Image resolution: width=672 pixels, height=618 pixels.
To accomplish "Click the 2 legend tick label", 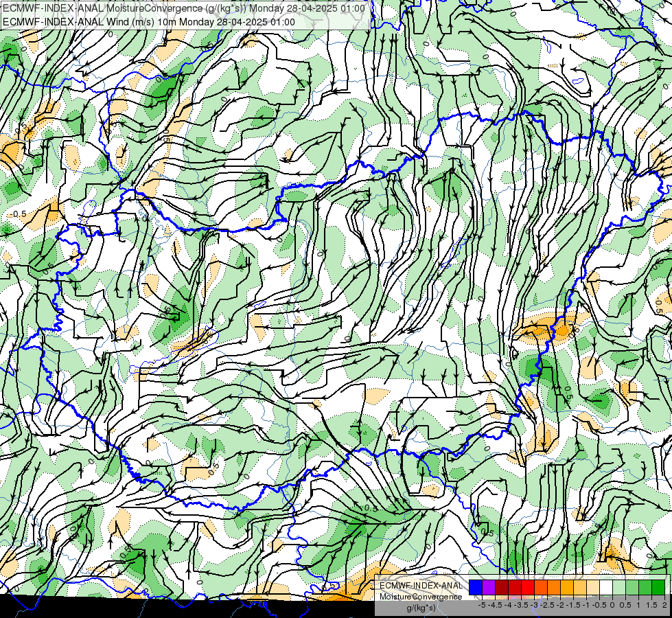I will 664,605.
